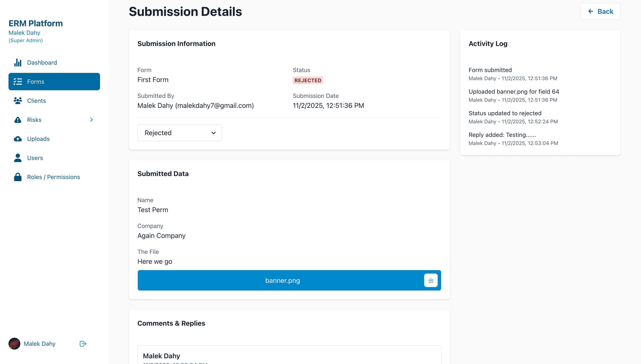Click the Users person icon
Viewport: 641px width, 364px height.
click(18, 158)
